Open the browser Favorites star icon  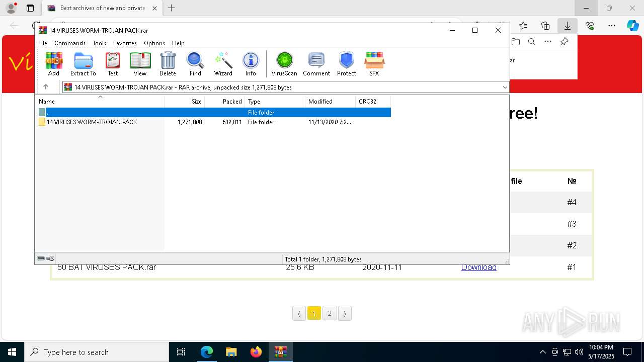click(523, 26)
